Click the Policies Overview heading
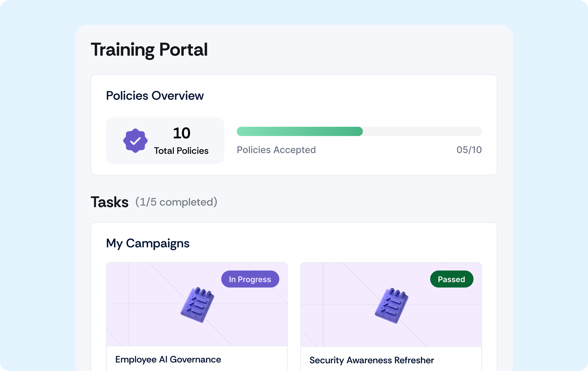Screen dimensions: 588x371 pyautogui.click(x=155, y=96)
